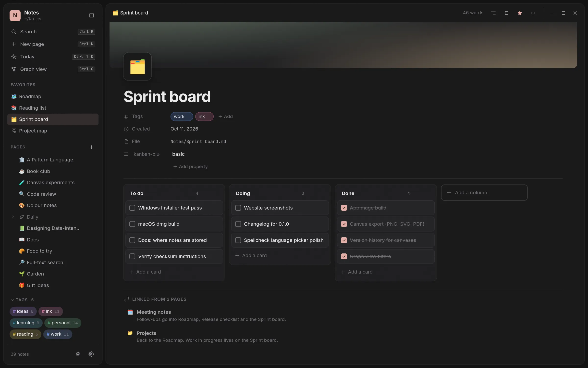The width and height of the screenshot is (588, 368).
Task: Open Reading list in Favorites
Action: pos(53,108)
